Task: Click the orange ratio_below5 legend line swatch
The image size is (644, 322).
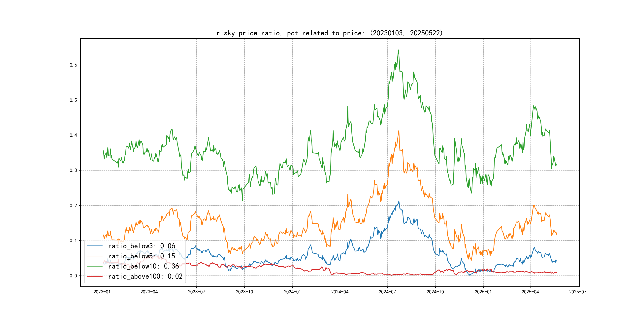Action: [x=94, y=256]
